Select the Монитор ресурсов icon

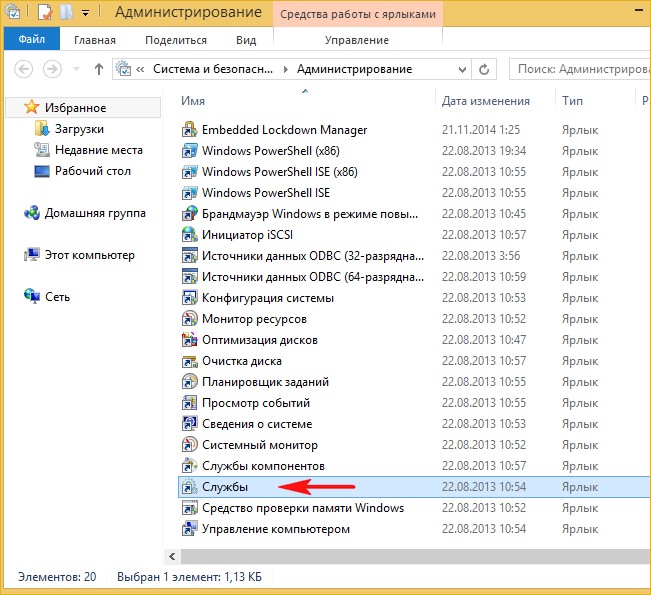coord(190,319)
